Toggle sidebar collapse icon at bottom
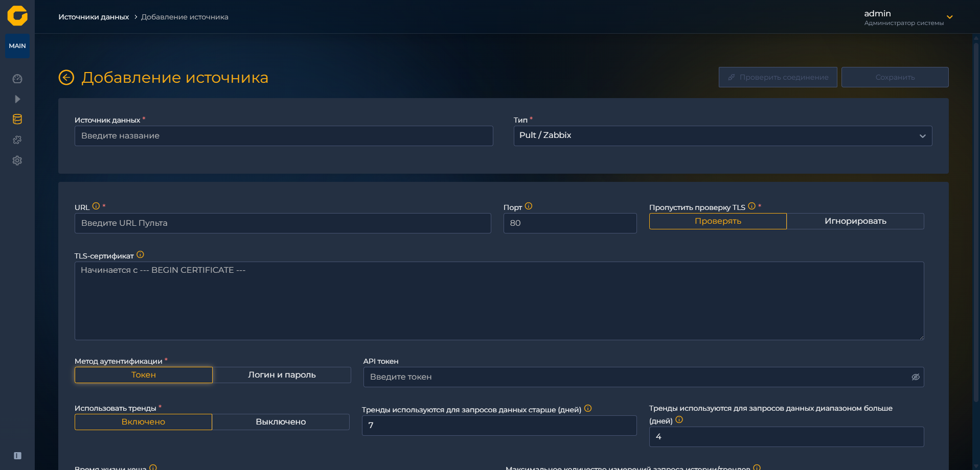980x470 pixels. (17, 456)
